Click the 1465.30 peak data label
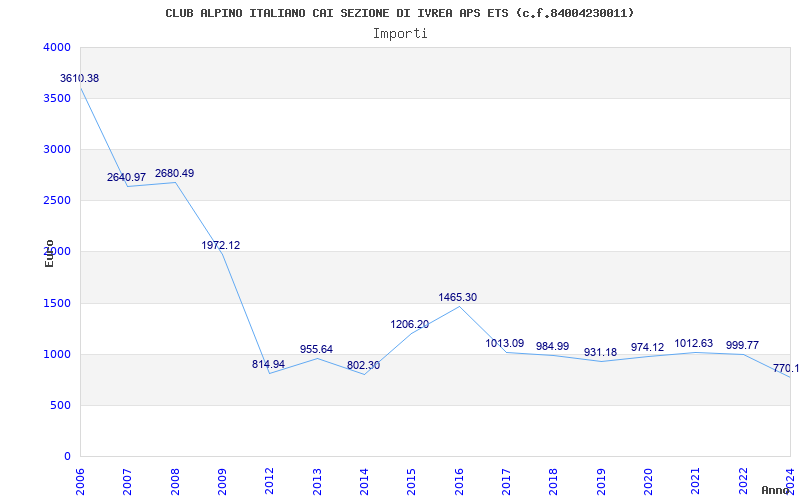 click(x=458, y=297)
